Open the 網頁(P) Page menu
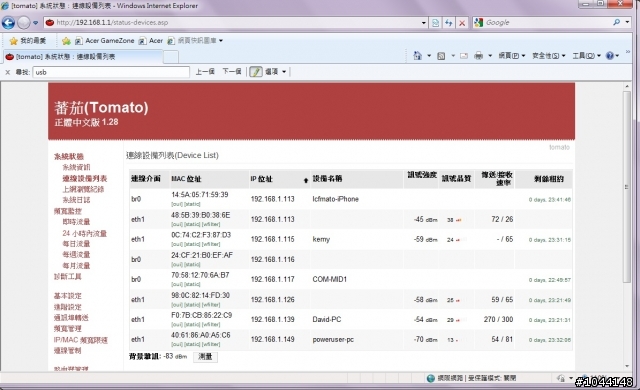 [511, 56]
